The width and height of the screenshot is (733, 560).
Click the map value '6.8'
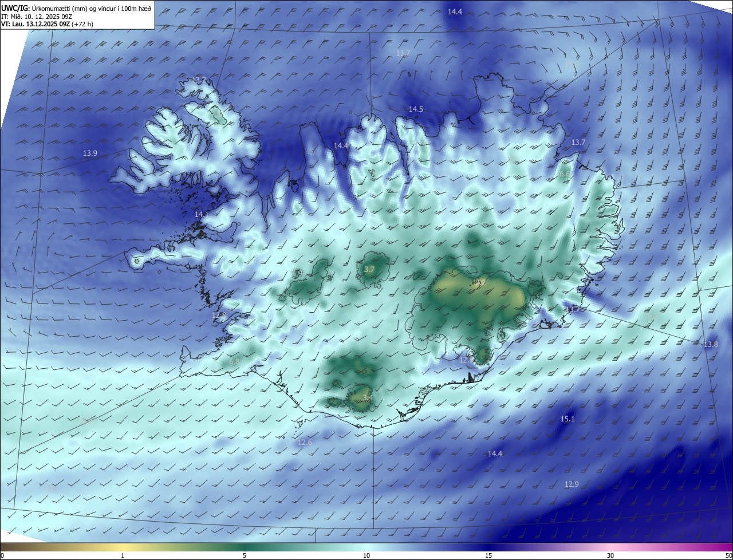click(234, 362)
